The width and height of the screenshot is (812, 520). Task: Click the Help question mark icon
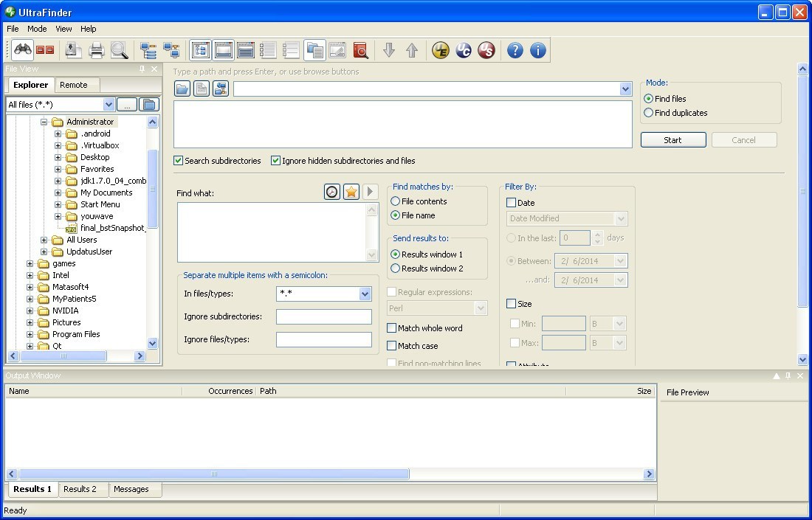point(515,49)
